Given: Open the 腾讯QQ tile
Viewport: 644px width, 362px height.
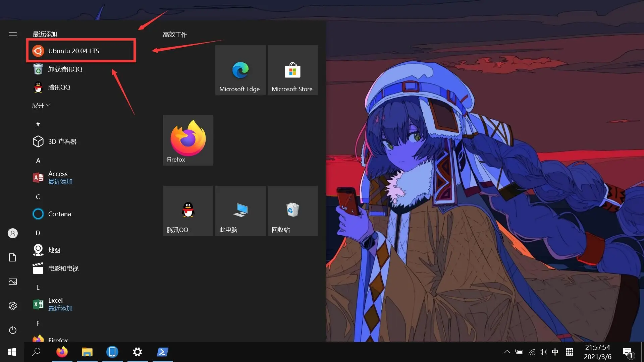Looking at the screenshot, I should click(188, 211).
